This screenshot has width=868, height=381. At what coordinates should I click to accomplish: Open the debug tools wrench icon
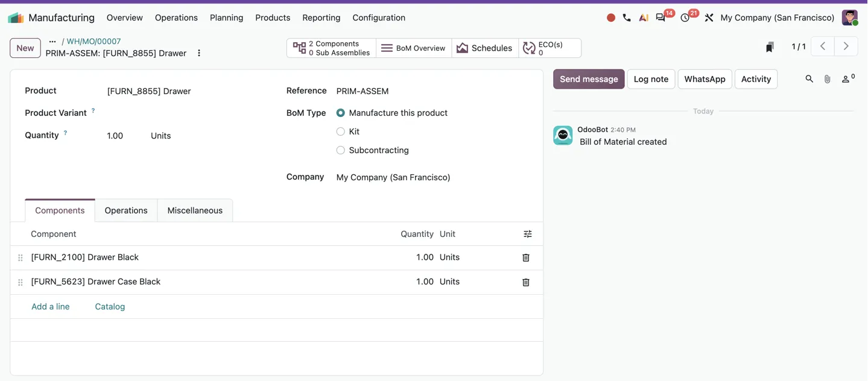pyautogui.click(x=709, y=18)
